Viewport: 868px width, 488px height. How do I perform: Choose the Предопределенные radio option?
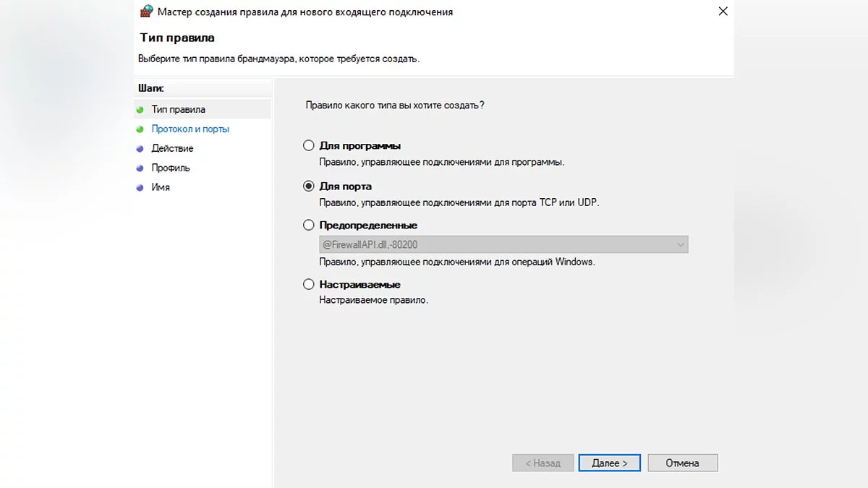coord(309,226)
